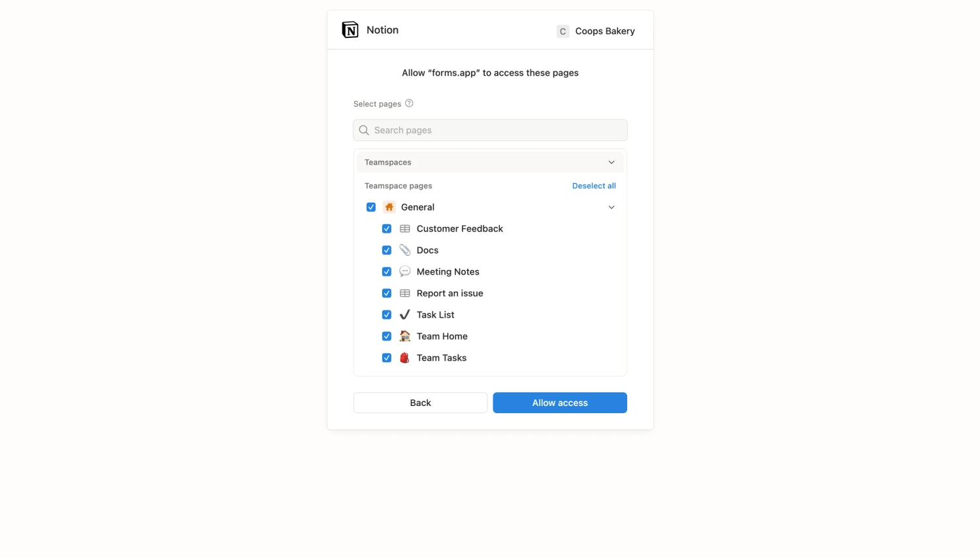The height and width of the screenshot is (557, 980).
Task: Click inside the Search pages field
Action: coord(490,129)
